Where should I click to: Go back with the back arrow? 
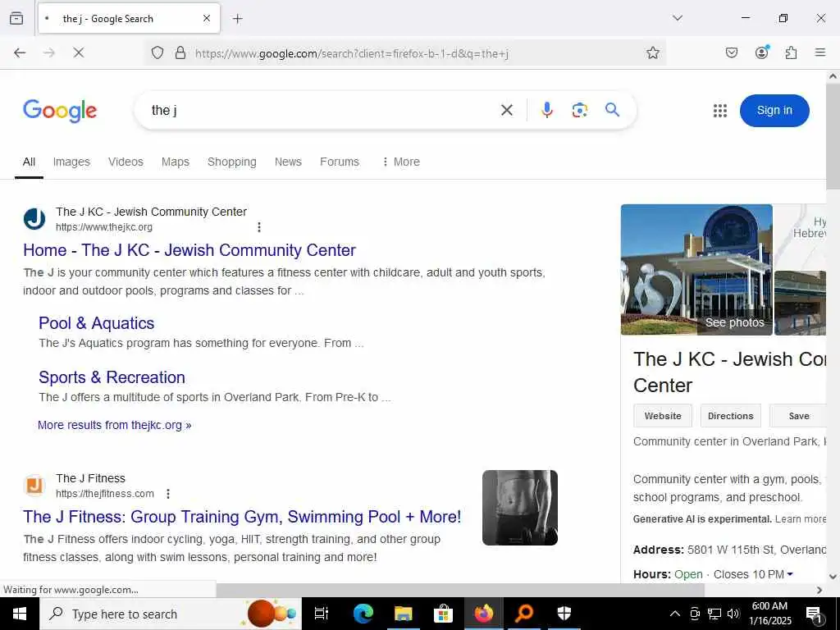click(x=20, y=52)
